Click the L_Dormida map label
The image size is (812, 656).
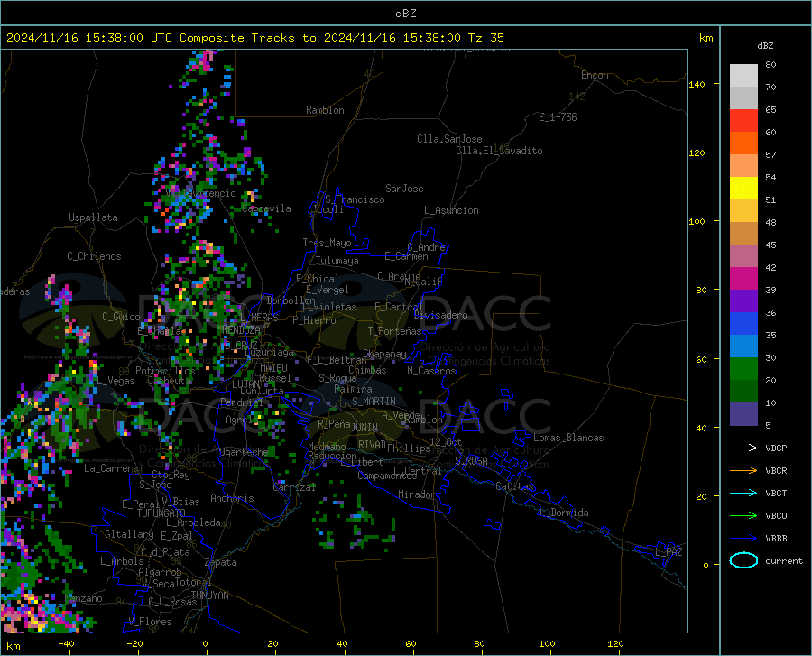564,513
